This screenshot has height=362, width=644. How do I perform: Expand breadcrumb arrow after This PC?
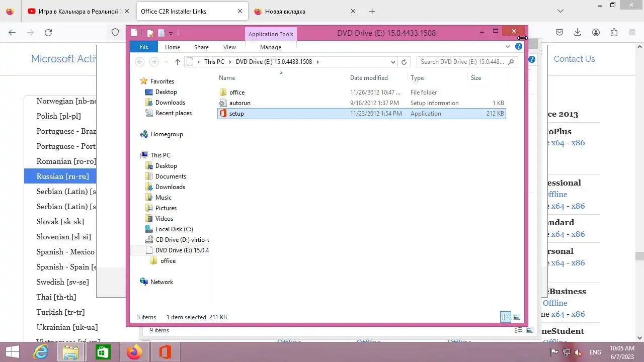(x=230, y=62)
